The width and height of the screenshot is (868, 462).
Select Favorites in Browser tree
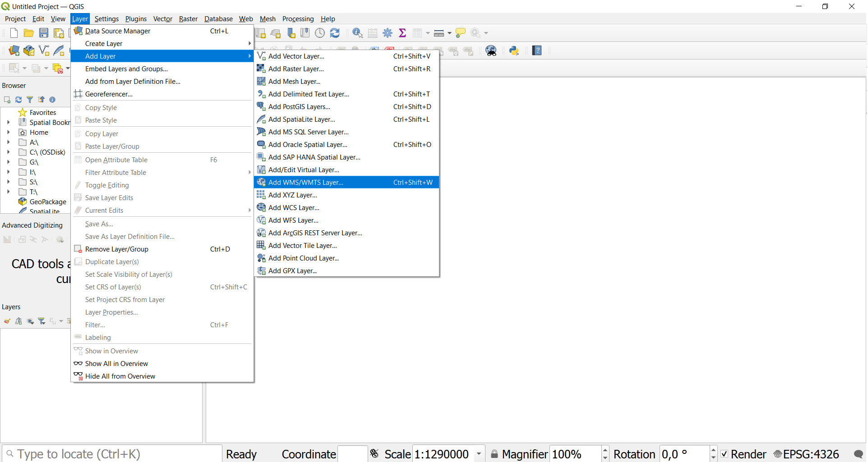pos(43,113)
